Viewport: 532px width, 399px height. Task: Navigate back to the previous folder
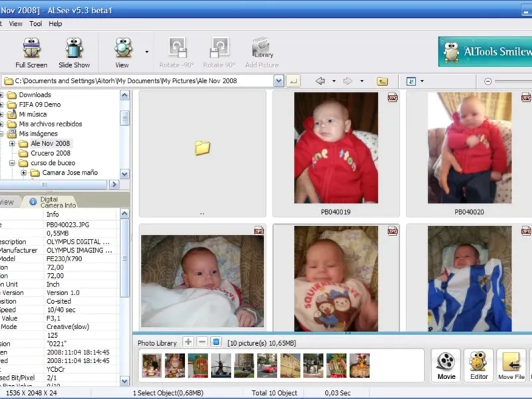point(321,81)
